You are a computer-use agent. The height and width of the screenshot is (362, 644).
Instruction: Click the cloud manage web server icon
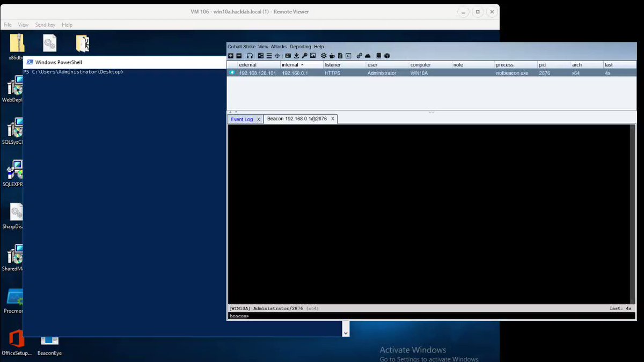[x=368, y=56]
